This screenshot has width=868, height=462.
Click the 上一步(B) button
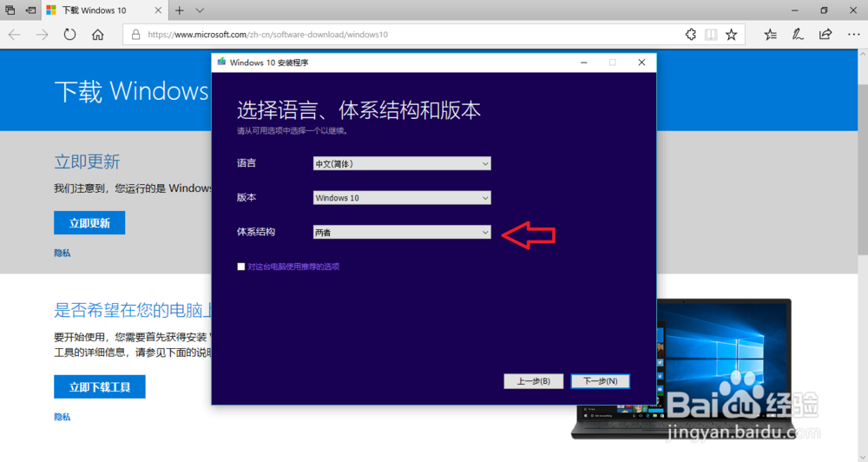pos(534,381)
